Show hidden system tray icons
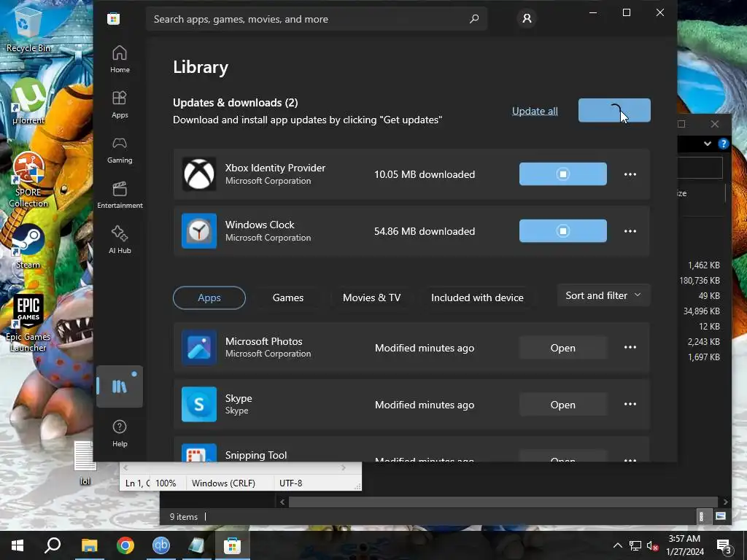The height and width of the screenshot is (560, 747). [617, 545]
